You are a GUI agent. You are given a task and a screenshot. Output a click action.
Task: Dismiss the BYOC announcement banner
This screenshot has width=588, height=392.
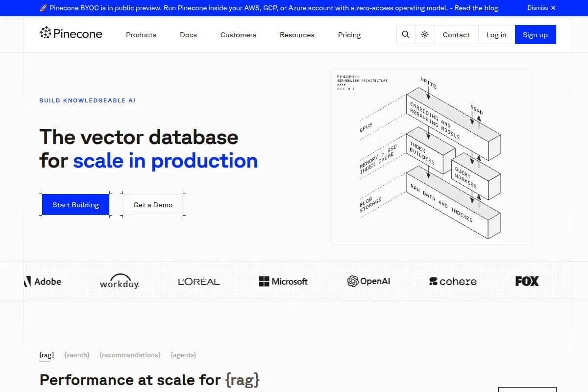click(541, 8)
